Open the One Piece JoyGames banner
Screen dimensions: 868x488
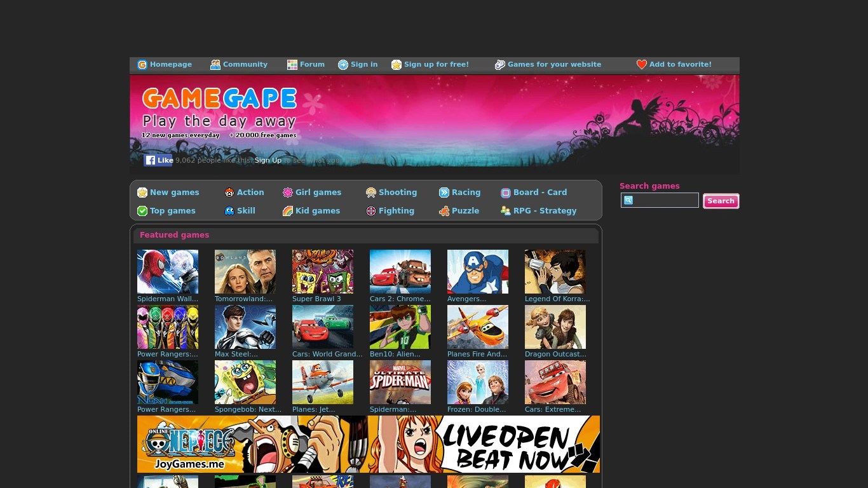[x=369, y=444]
